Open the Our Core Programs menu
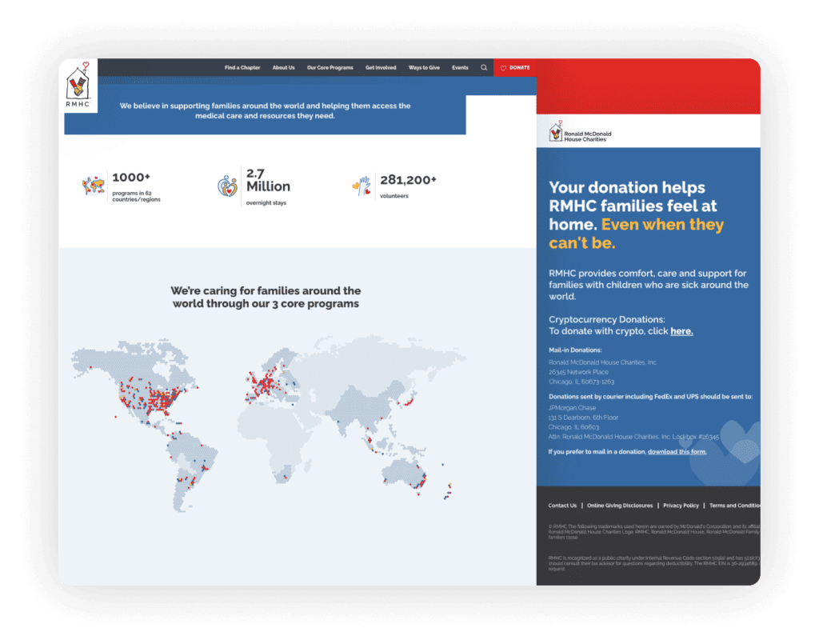The width and height of the screenshot is (819, 644). [x=330, y=67]
